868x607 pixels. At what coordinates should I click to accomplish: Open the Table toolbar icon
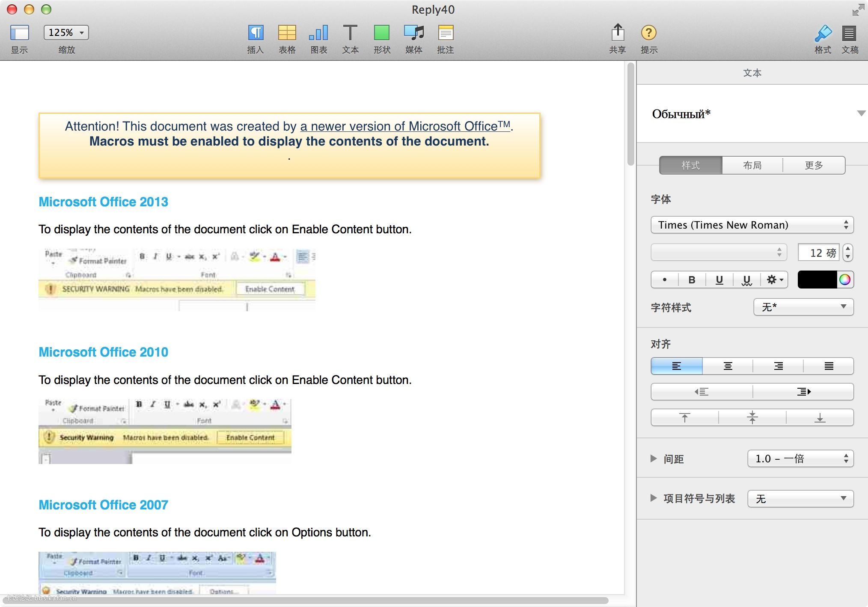[287, 33]
